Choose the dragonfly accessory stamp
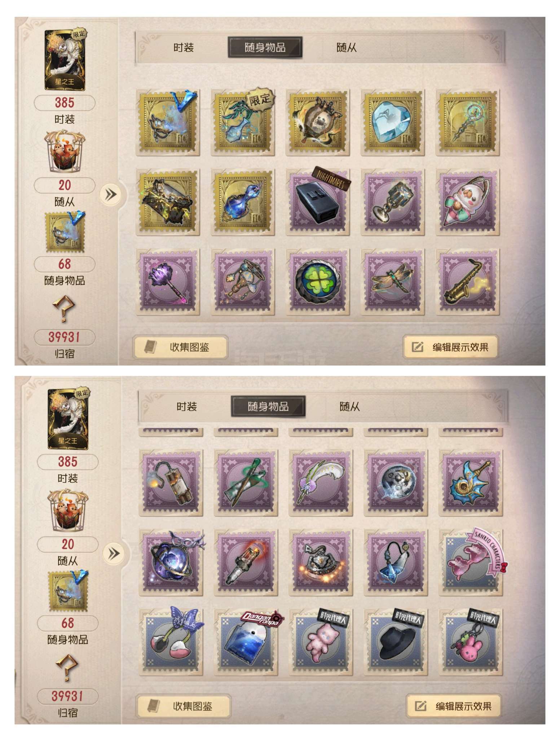The image size is (560, 739). click(x=393, y=282)
